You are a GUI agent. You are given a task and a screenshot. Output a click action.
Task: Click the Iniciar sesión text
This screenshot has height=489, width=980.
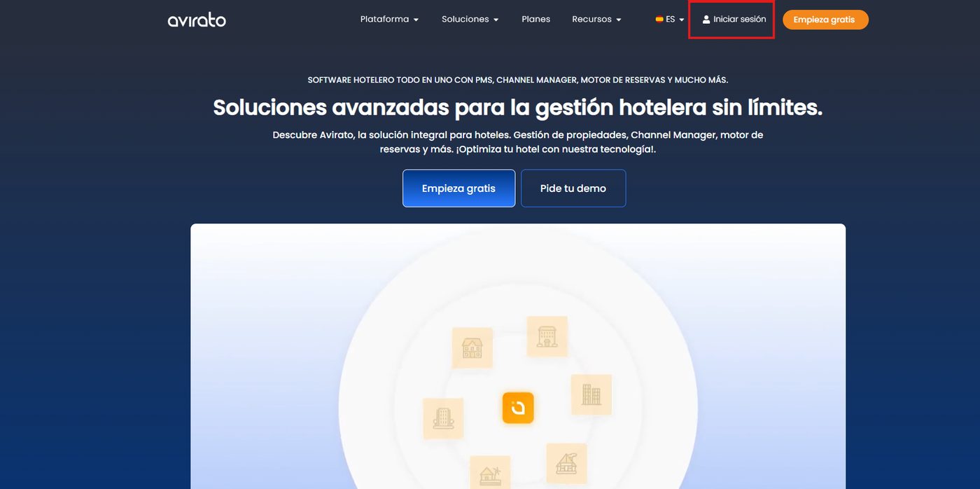point(739,20)
